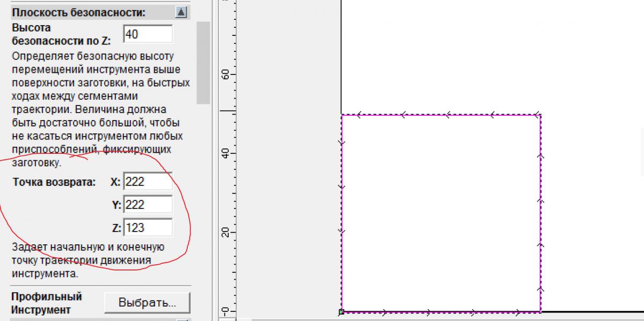This screenshot has height=321, width=644.
Task: Click the left panel vertical scrollbar thumb
Action: pos(203,62)
